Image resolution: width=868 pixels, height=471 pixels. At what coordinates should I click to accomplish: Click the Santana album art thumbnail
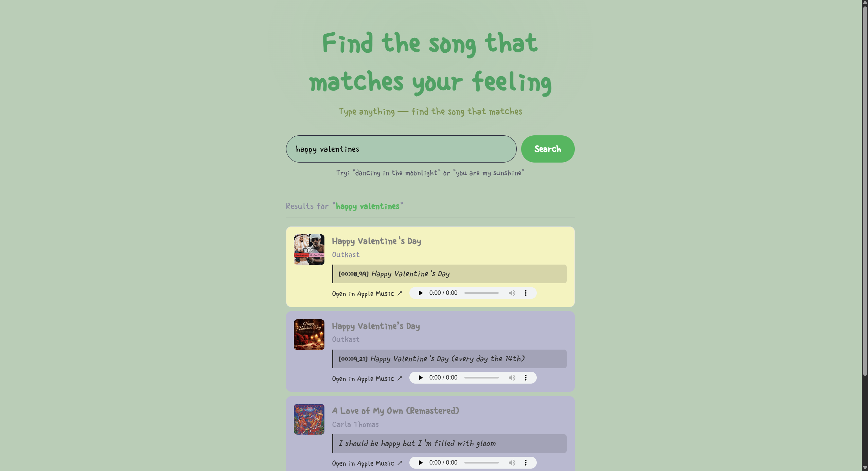point(309,419)
